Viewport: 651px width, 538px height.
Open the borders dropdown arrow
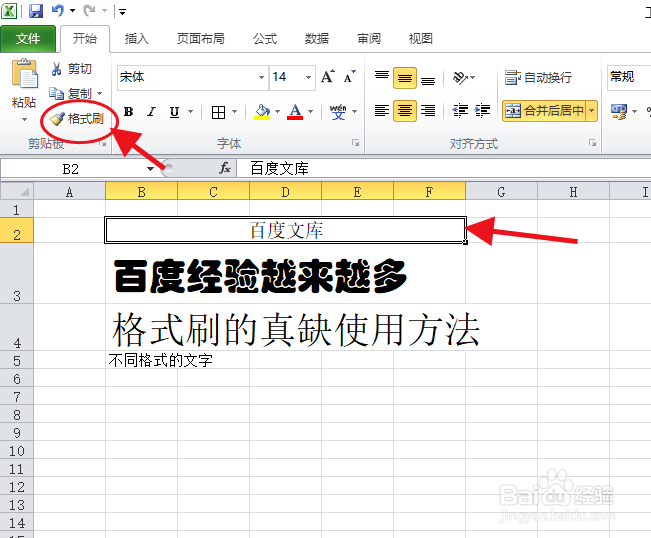click(x=235, y=111)
